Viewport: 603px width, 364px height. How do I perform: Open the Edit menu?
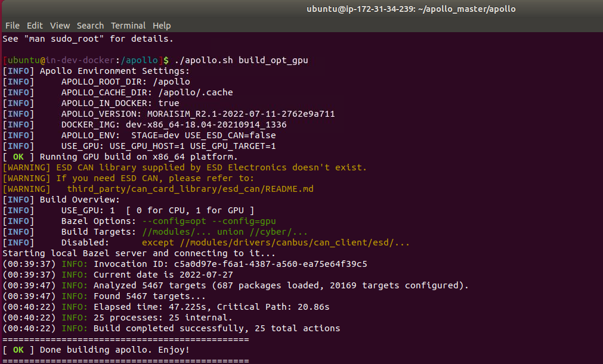click(35, 26)
